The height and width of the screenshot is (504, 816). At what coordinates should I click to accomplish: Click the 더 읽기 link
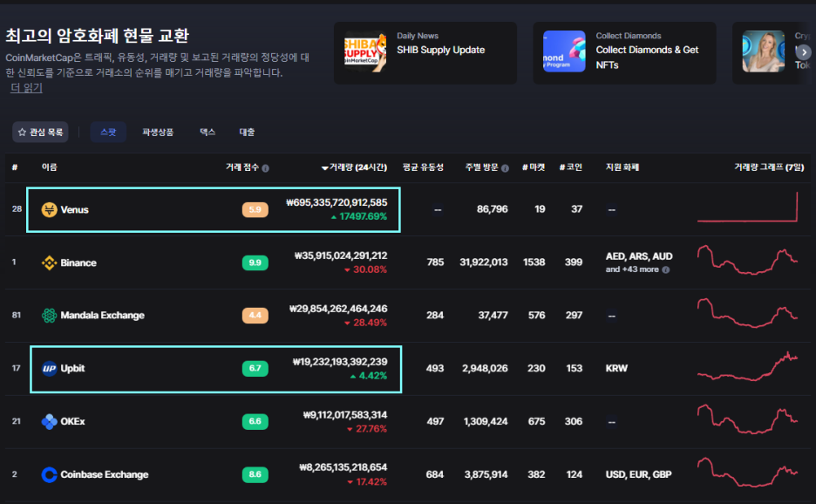pyautogui.click(x=26, y=87)
